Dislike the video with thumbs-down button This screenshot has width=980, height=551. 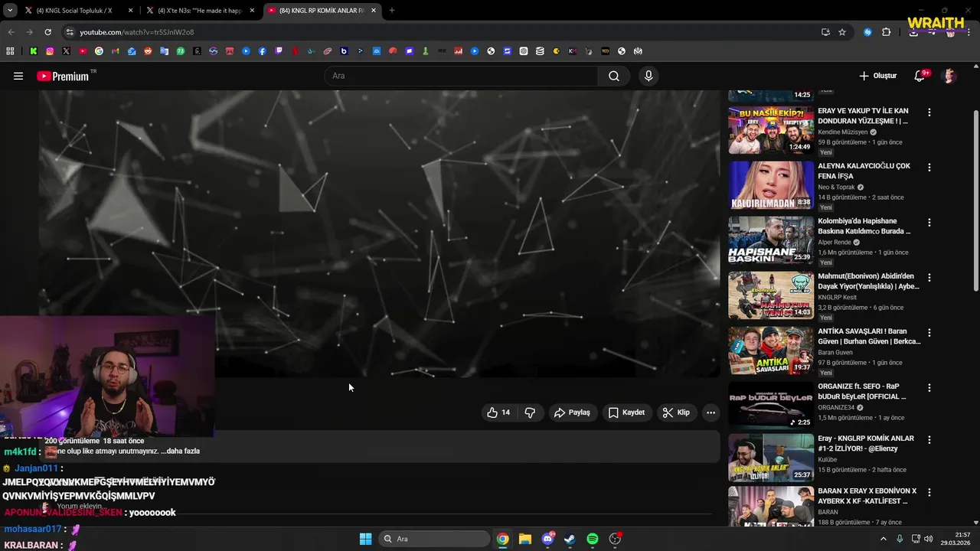(x=530, y=412)
